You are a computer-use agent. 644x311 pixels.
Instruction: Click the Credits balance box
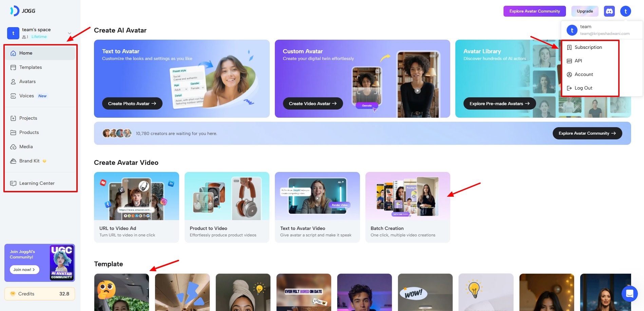point(40,294)
